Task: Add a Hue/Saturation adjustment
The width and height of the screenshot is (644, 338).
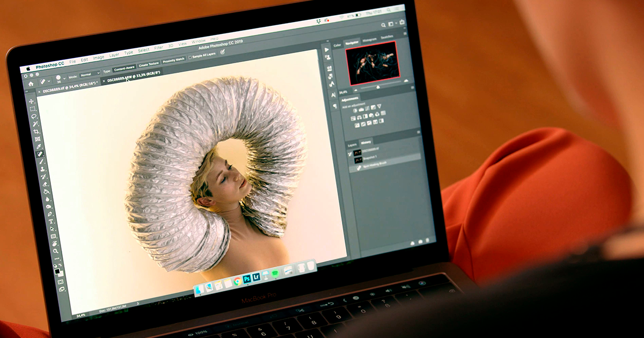Action: (x=353, y=119)
